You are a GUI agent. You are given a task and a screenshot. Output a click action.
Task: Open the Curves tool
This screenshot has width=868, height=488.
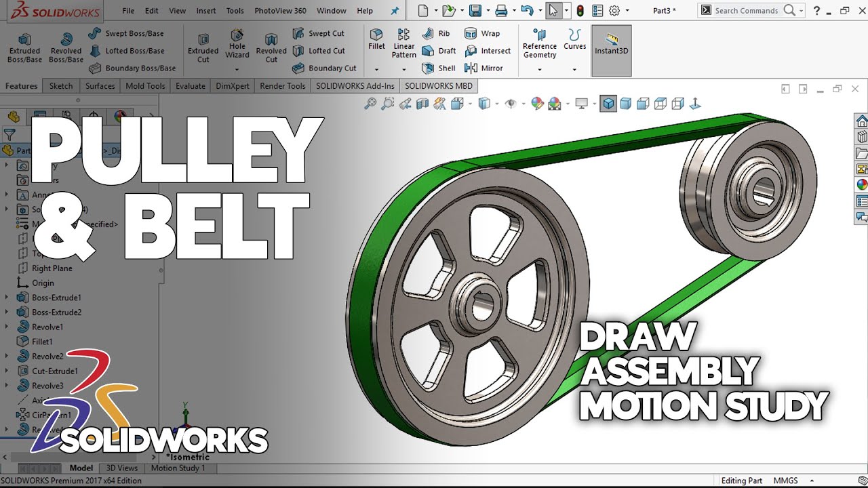point(574,39)
